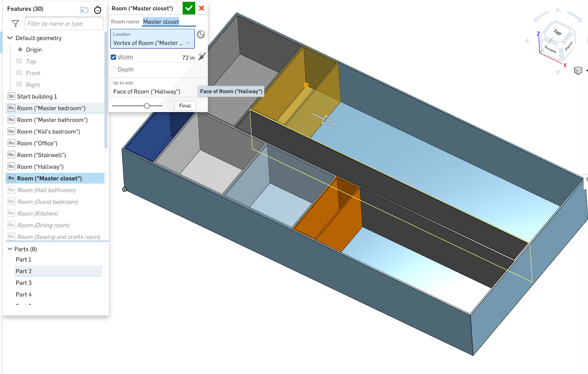Collapse the Parts (8) list

tap(10, 249)
